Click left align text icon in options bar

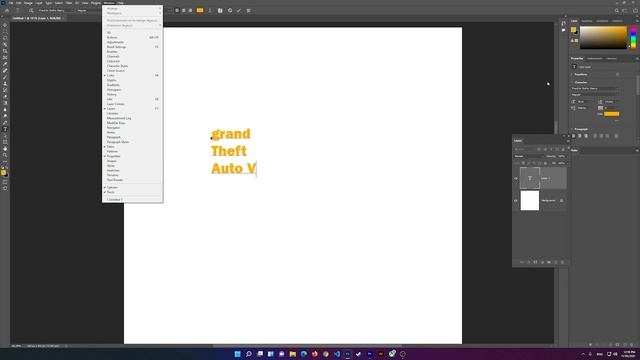(x=177, y=11)
